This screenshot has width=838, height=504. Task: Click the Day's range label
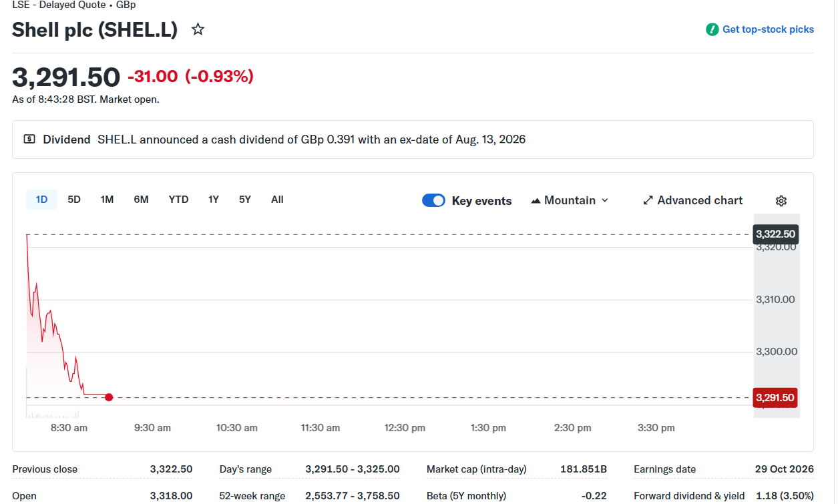pos(246,469)
